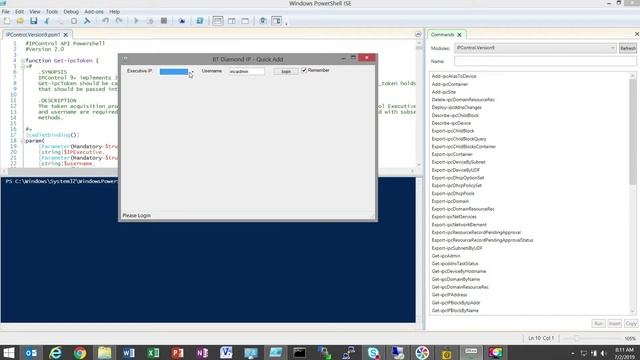This screenshot has width=640, height=360.
Task: Click the Run Selection icon
Action: 150,21
